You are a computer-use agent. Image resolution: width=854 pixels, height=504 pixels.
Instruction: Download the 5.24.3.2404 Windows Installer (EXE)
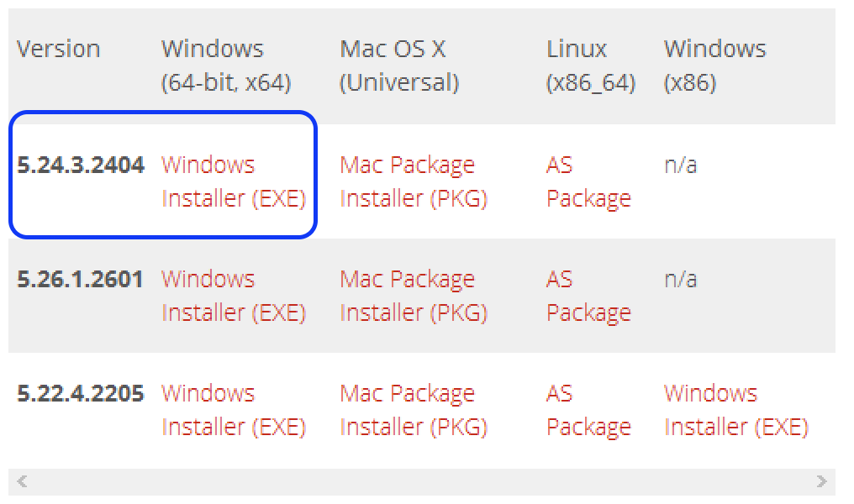tap(233, 181)
